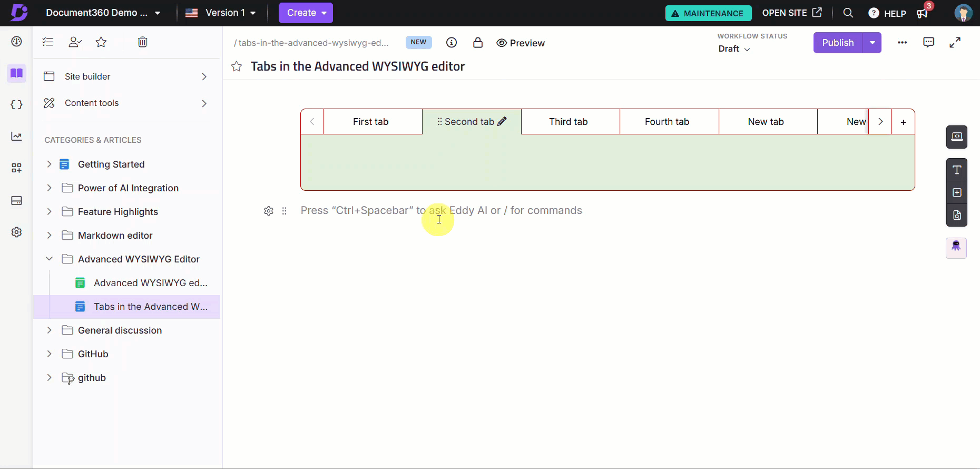Image resolution: width=980 pixels, height=469 pixels.
Task: Click the checklist view icon
Action: (x=48, y=42)
